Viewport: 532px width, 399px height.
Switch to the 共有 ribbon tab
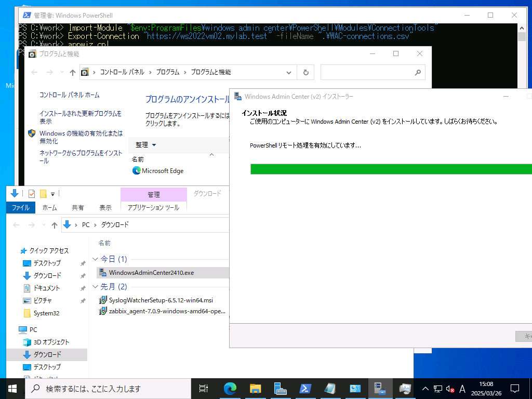[78, 208]
